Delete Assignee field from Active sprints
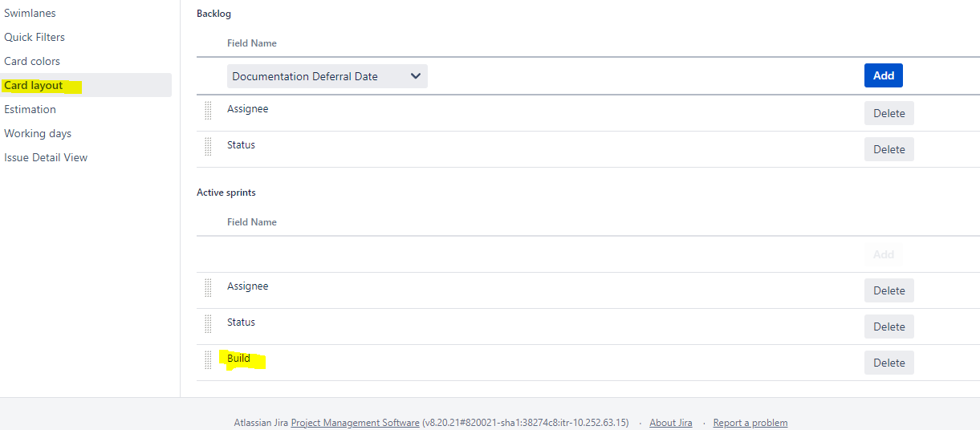The image size is (980, 430). (x=889, y=290)
